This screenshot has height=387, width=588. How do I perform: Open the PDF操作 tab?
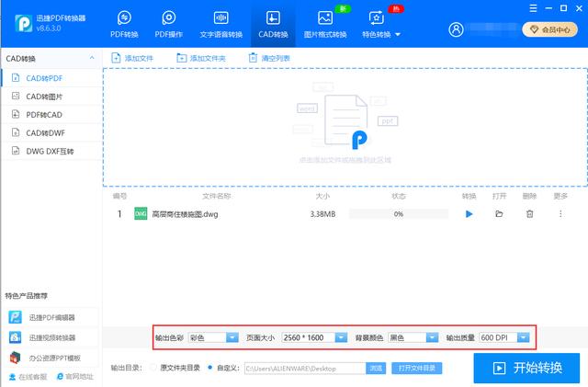coord(169,25)
